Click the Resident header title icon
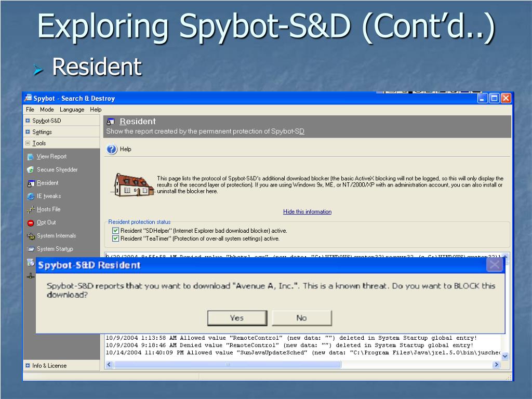 tap(111, 122)
